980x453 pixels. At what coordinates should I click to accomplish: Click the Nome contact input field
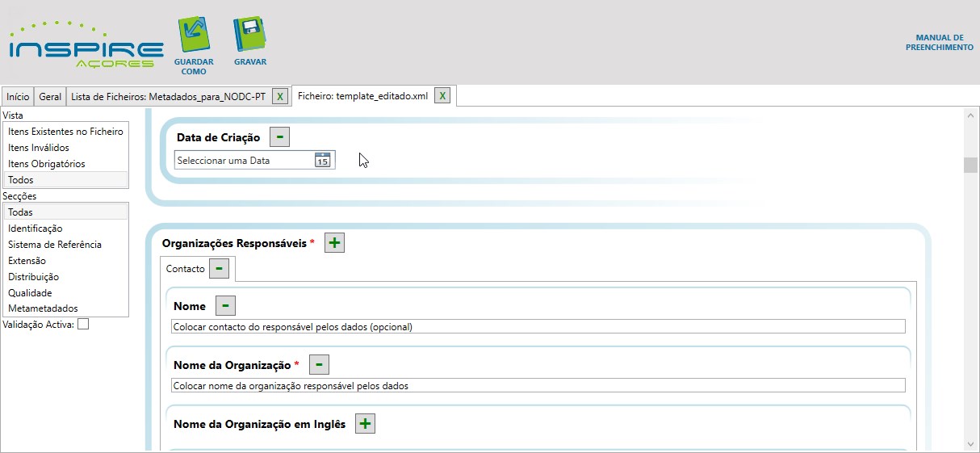(538, 327)
